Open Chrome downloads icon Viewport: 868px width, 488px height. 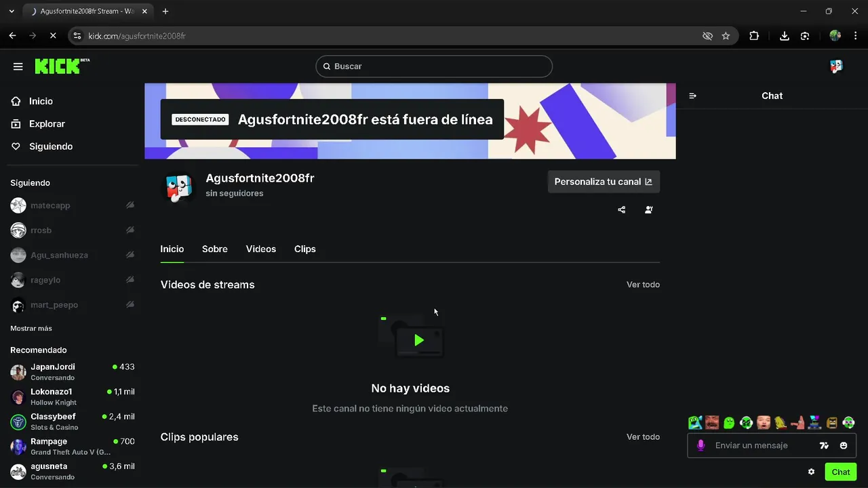785,36
